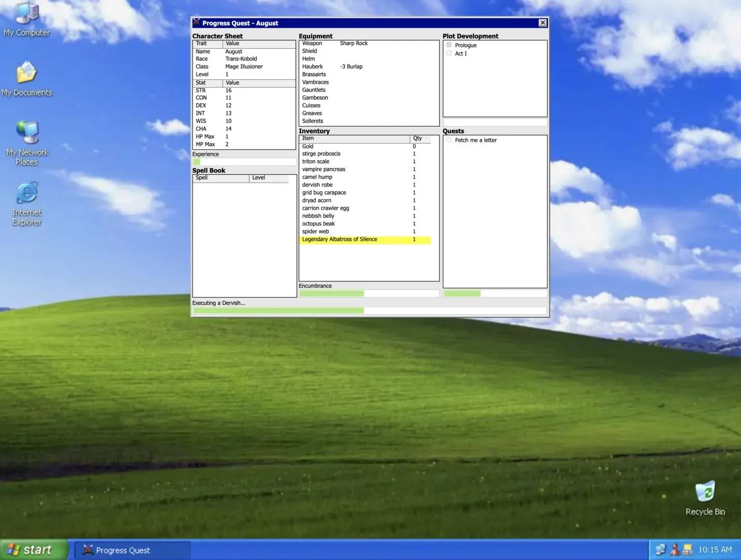Click the taskbar clock showing 10:15 AM
Viewport: 741px width, 560px height.
(x=715, y=550)
